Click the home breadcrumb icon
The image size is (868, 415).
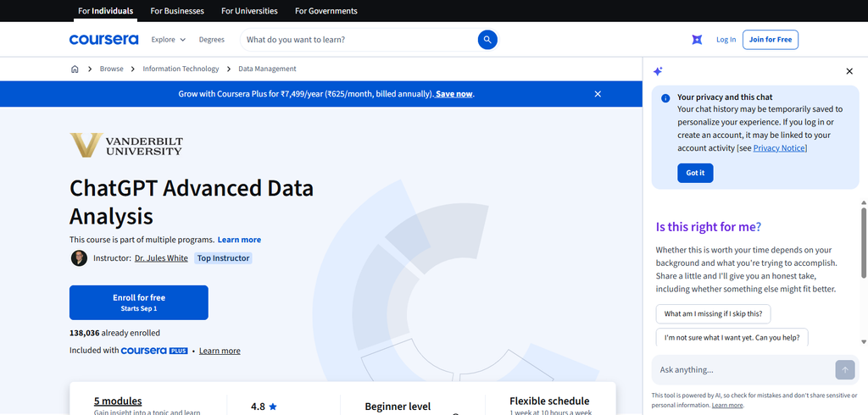75,69
